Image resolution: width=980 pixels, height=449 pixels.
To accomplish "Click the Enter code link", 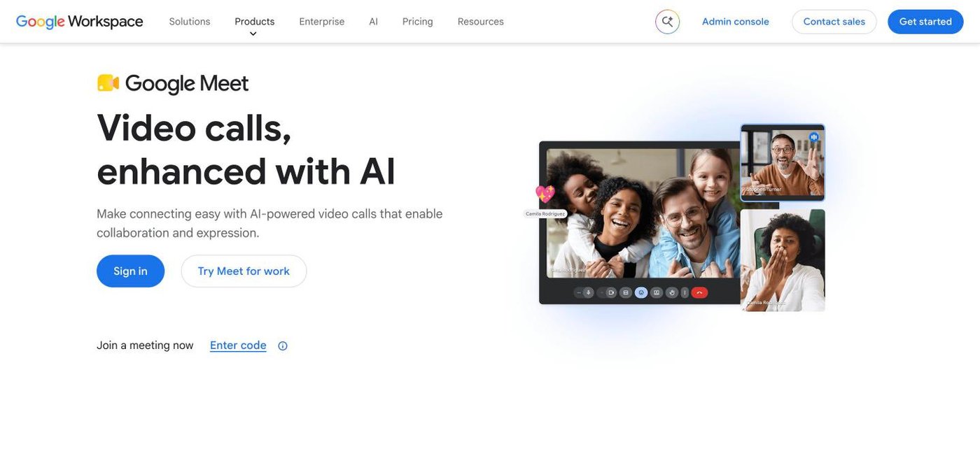I will [238, 345].
